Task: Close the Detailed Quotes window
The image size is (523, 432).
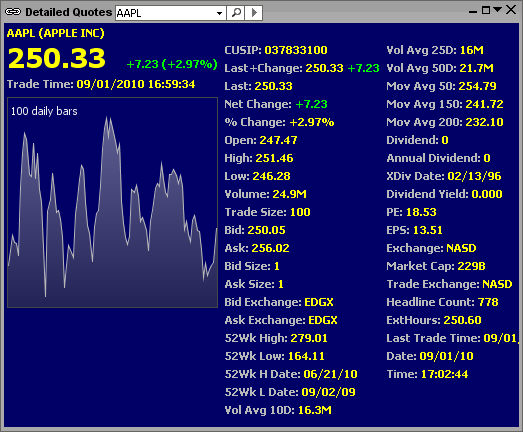Action: [x=511, y=10]
